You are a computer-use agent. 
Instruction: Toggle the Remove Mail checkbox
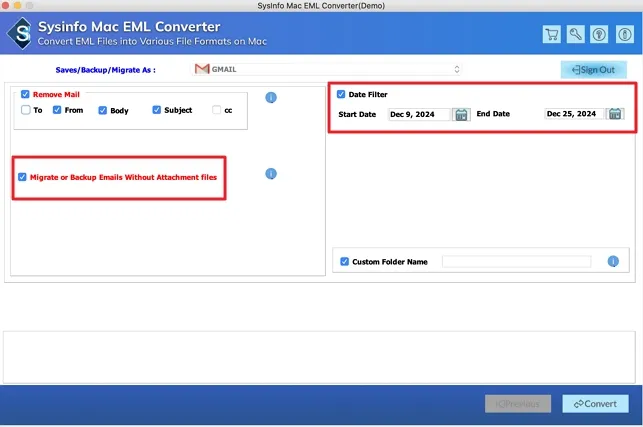point(25,94)
